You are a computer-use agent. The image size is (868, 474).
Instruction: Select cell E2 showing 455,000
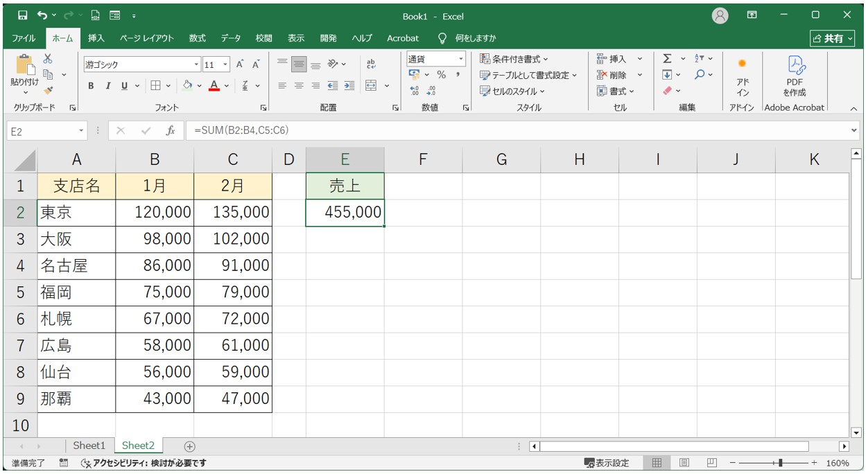pos(345,213)
